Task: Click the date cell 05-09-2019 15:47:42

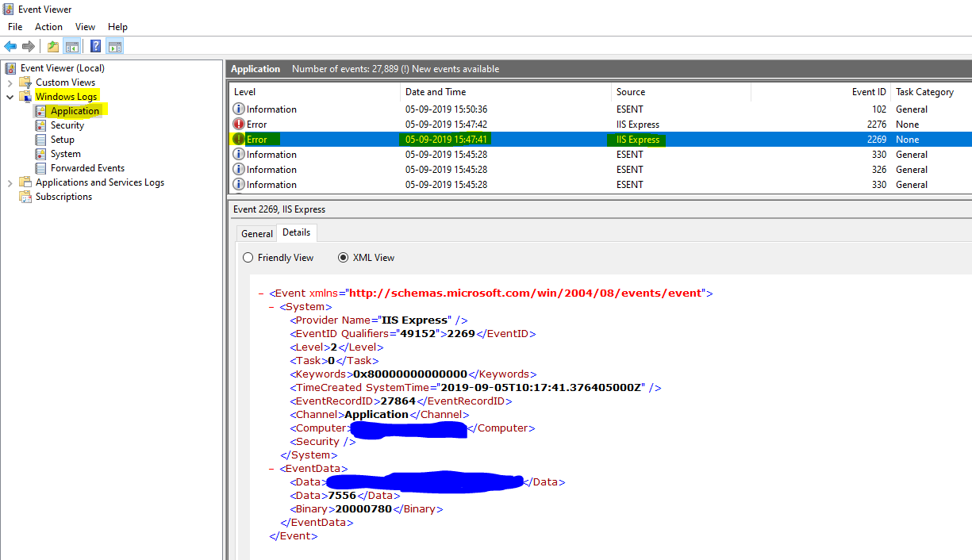Action: click(x=446, y=125)
